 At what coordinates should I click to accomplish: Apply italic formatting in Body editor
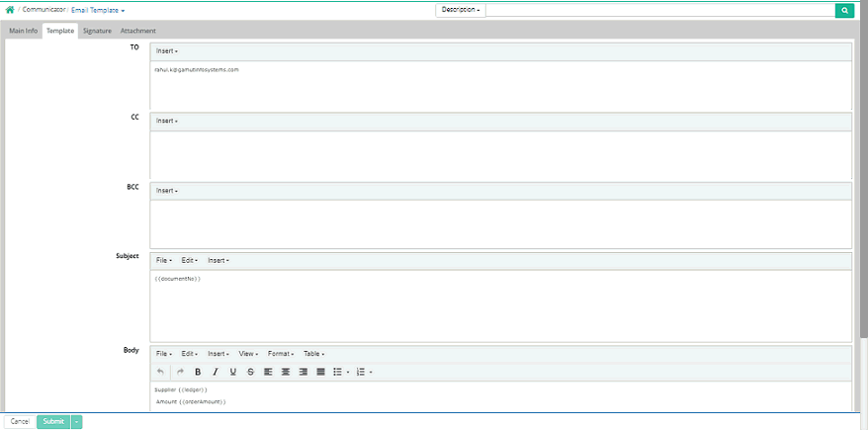[216, 372]
